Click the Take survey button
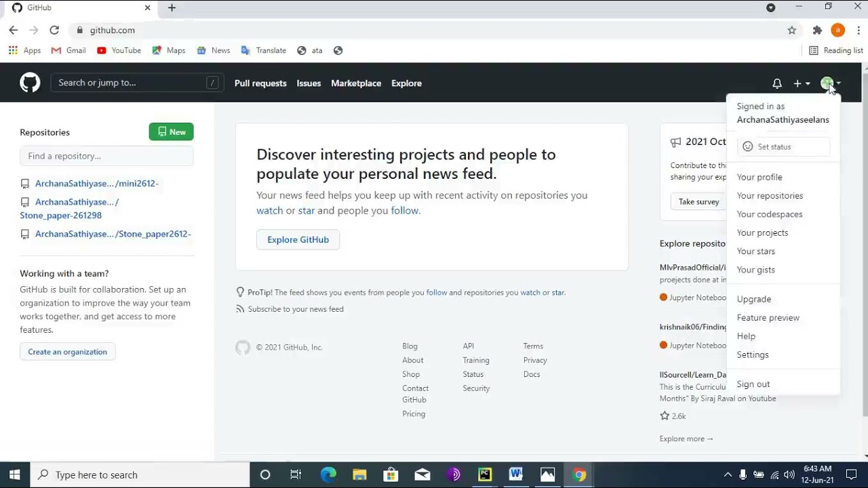This screenshot has width=868, height=488. (698, 201)
